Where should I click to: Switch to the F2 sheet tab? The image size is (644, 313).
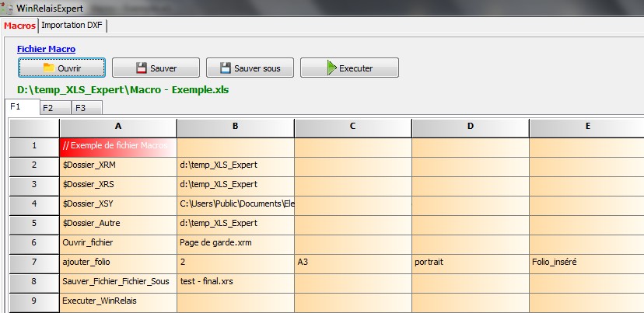coord(47,108)
